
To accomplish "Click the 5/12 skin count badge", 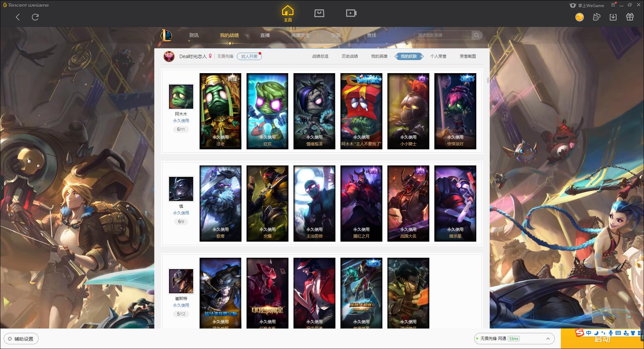I will [181, 314].
